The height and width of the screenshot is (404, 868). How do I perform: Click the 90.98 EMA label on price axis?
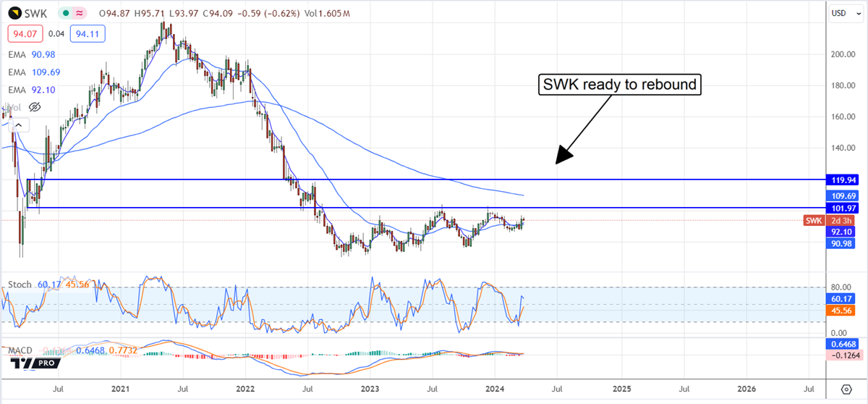coord(840,244)
